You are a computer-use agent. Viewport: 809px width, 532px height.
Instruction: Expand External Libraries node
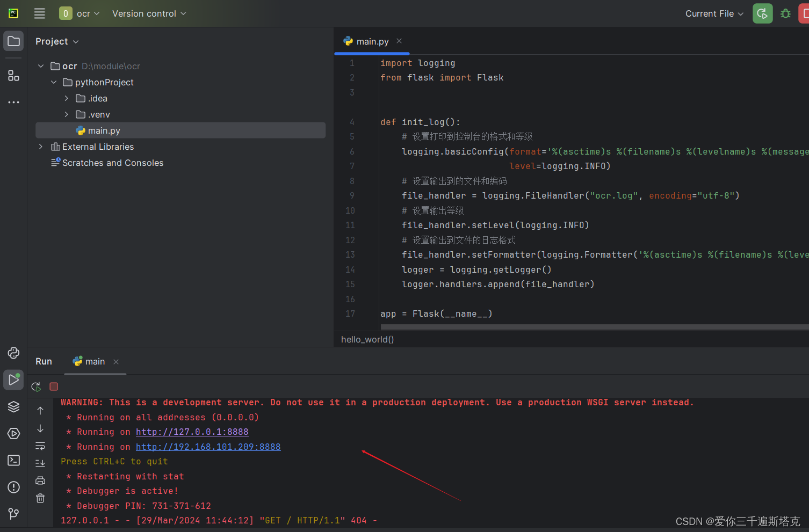pyautogui.click(x=40, y=146)
